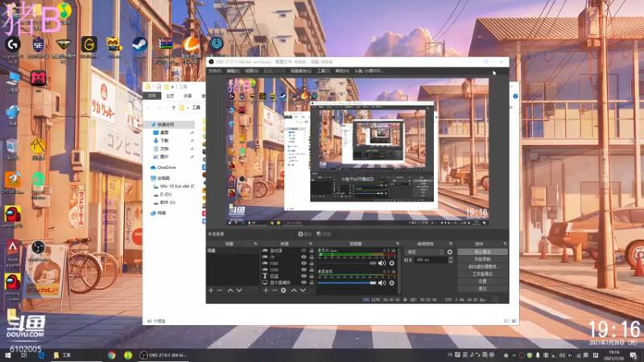Screen dimensions: 644x362
Task: Adjust desktop audio volume slider
Action: 347,283
